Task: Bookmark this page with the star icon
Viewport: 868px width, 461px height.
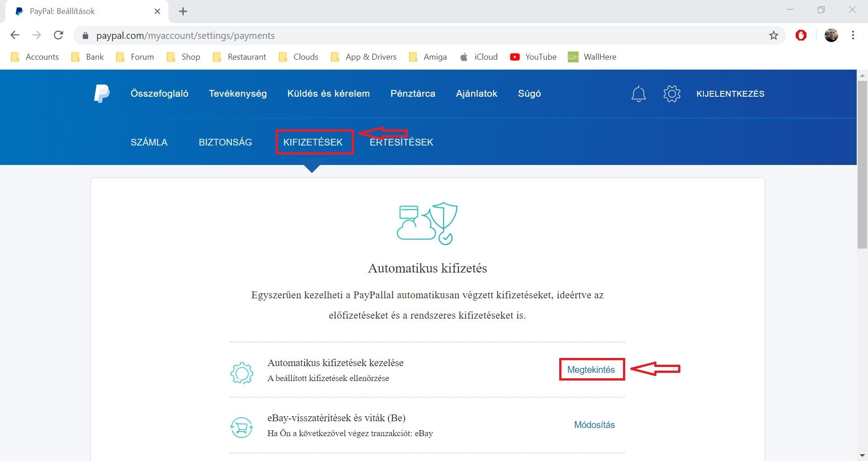Action: pos(774,35)
